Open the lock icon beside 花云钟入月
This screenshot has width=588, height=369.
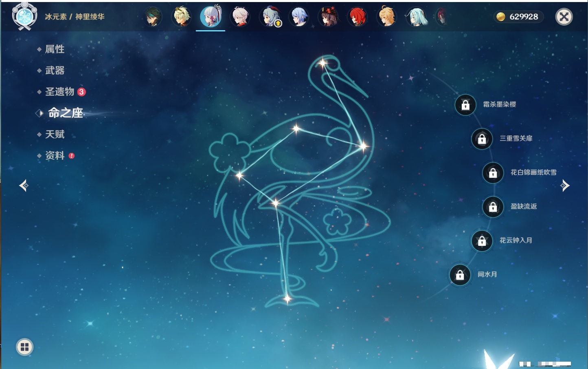tap(482, 241)
